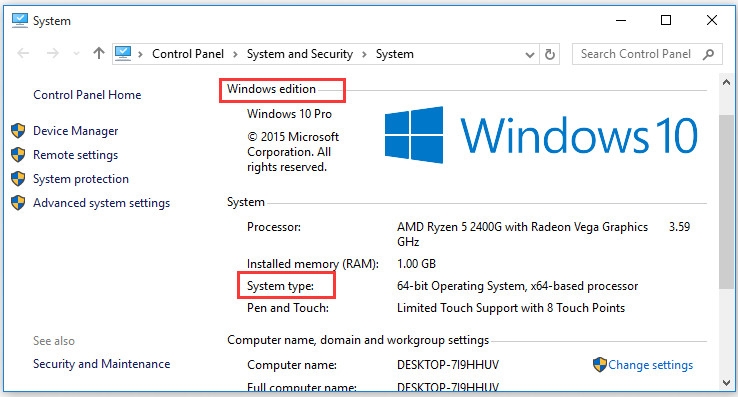Click shield icon beside System protection
This screenshot has height=397, width=738.
(18, 178)
